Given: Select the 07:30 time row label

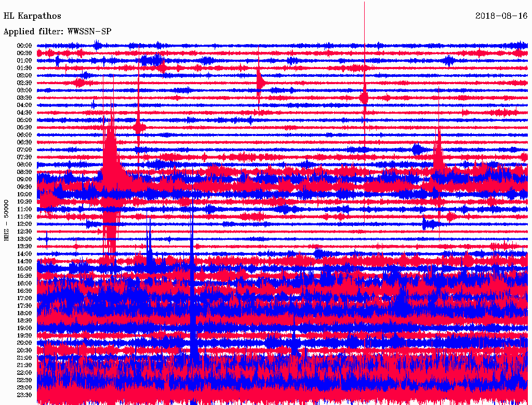Looking at the screenshot, I should click(x=24, y=157).
